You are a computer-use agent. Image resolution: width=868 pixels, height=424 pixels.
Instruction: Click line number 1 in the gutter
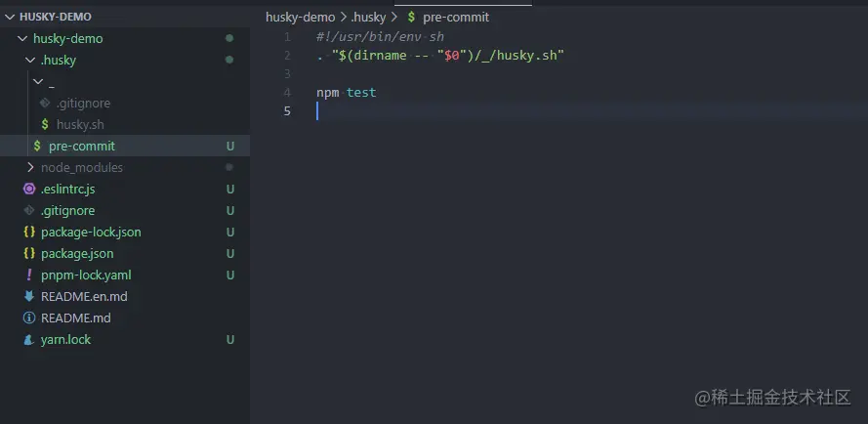click(x=287, y=37)
